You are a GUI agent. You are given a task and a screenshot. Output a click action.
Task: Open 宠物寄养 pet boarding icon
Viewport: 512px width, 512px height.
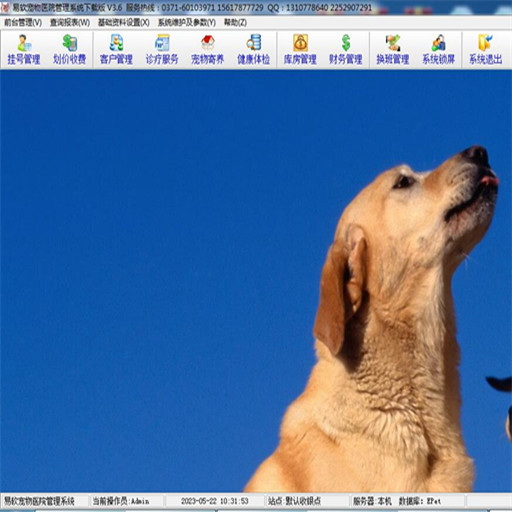[208, 50]
